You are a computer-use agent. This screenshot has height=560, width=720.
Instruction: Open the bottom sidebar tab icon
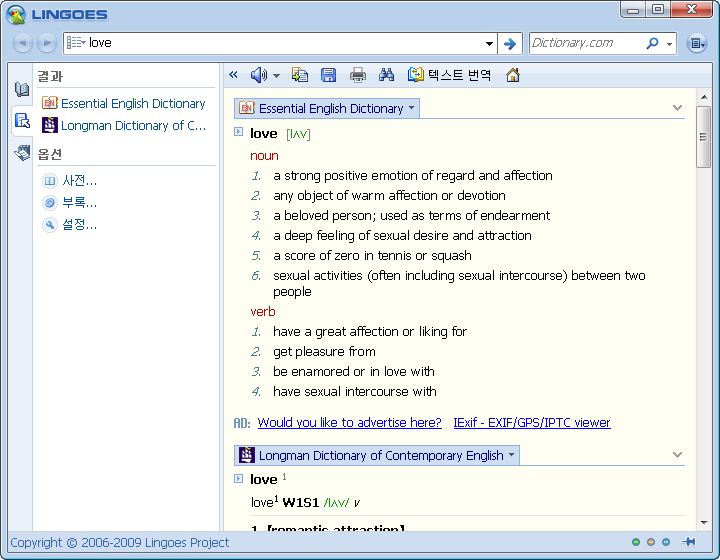22,152
